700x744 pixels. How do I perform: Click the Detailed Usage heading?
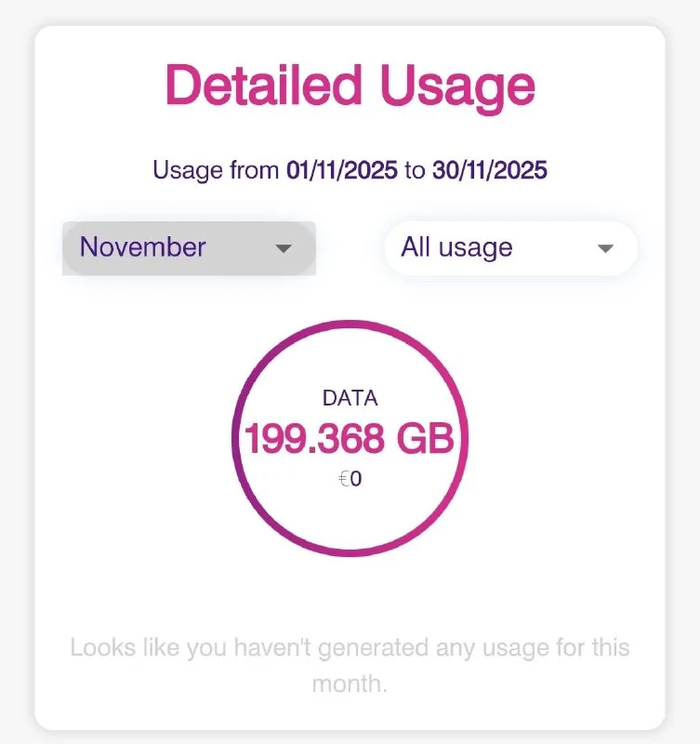350,86
